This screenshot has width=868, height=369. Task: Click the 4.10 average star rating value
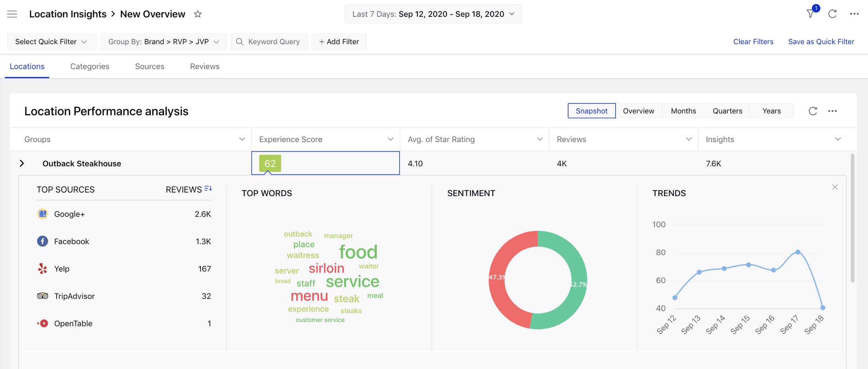click(x=415, y=163)
